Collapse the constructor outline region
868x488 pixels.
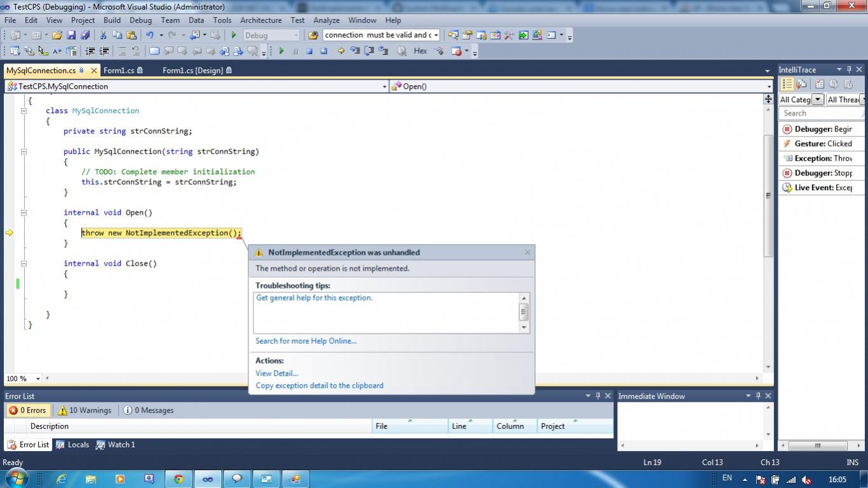pos(24,151)
